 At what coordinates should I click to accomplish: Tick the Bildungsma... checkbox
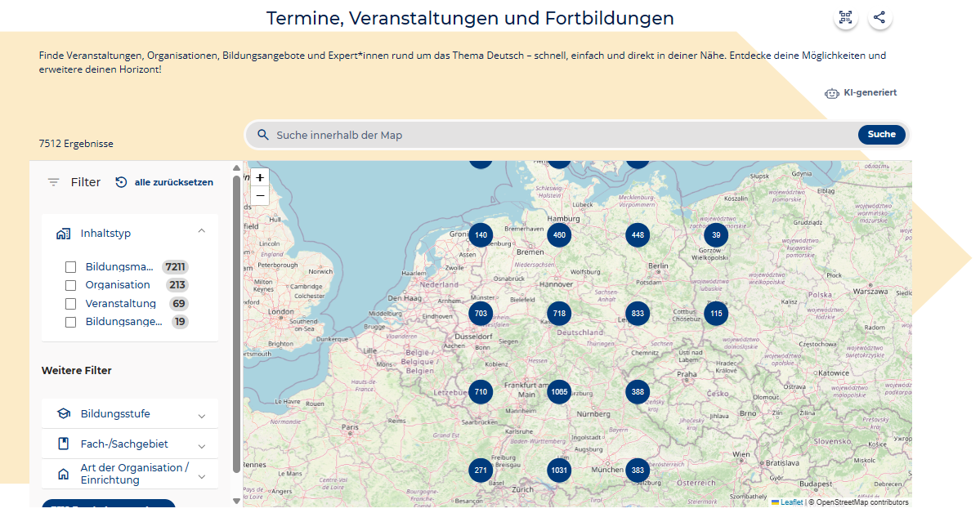coord(70,267)
